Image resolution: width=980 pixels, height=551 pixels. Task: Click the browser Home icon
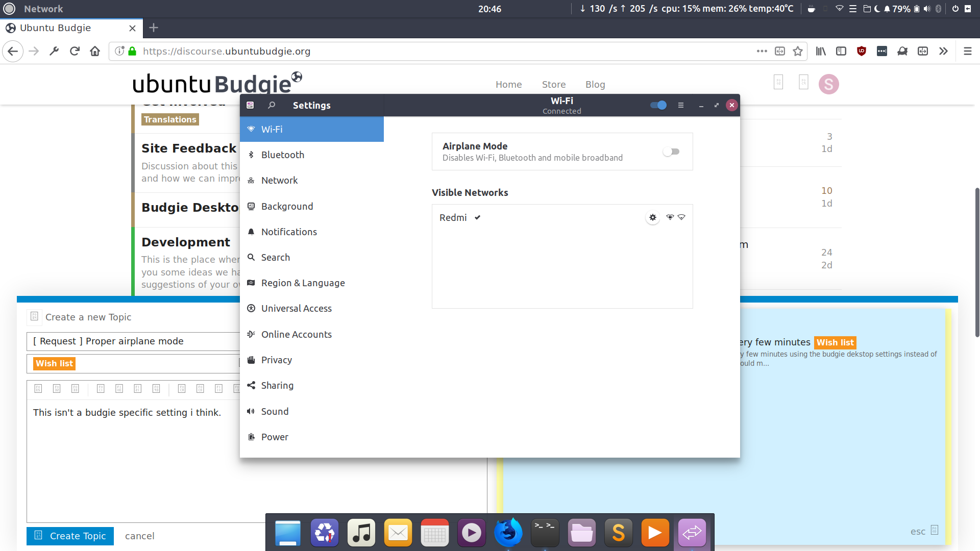95,51
